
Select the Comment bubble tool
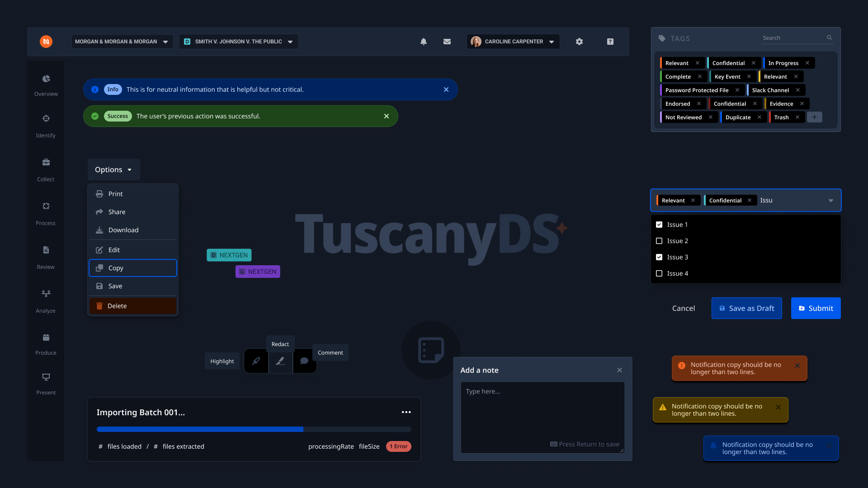point(304,361)
